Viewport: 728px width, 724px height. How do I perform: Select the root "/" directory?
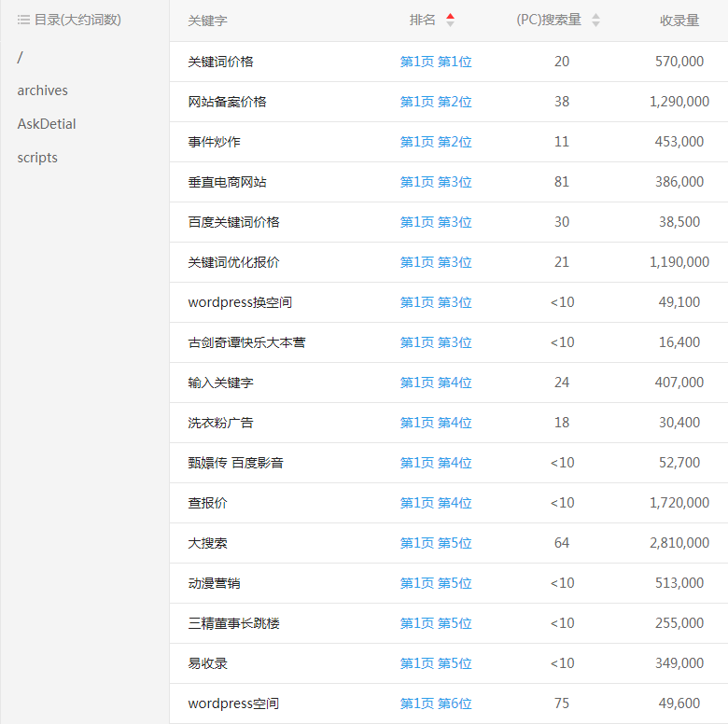point(20,57)
